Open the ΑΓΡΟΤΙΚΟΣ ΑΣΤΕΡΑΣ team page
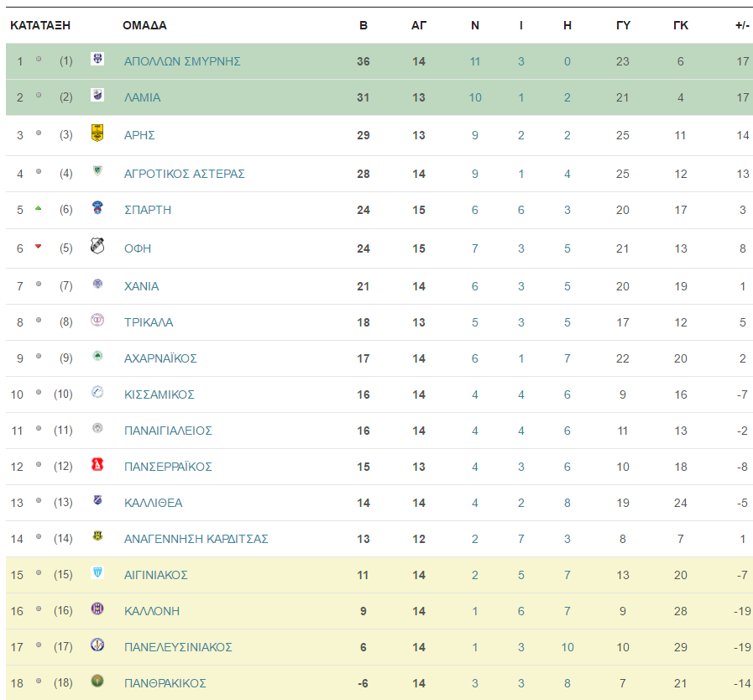This screenshot has width=753, height=700. (x=185, y=174)
